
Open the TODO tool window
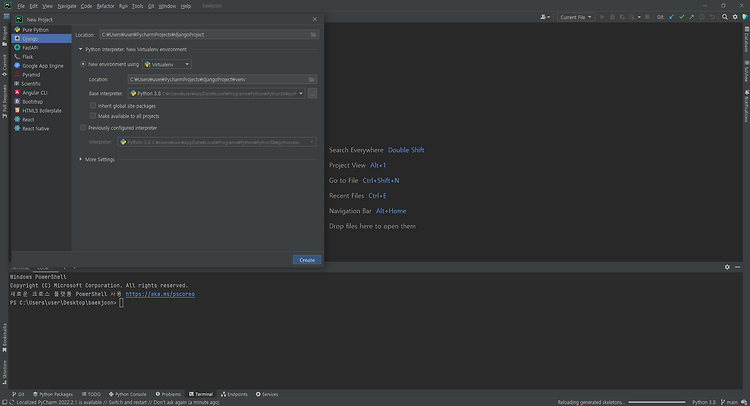pos(91,394)
